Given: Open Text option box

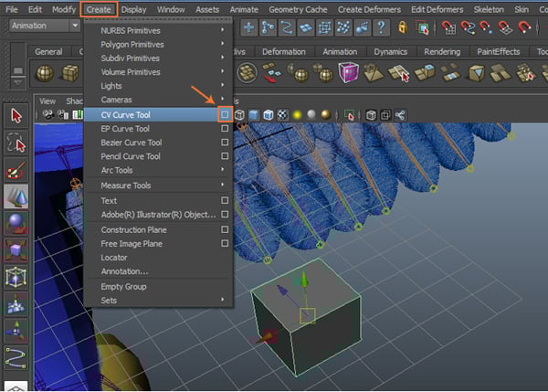Looking at the screenshot, I should (x=225, y=200).
